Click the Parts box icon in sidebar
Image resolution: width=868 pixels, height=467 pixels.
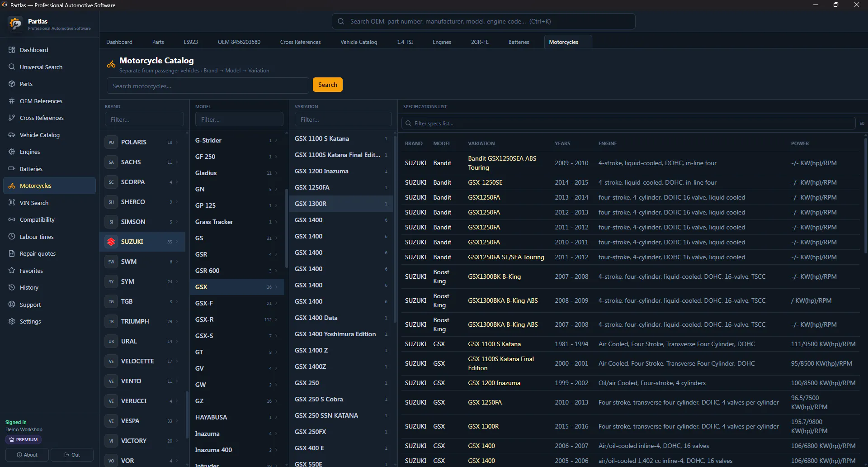(x=12, y=84)
